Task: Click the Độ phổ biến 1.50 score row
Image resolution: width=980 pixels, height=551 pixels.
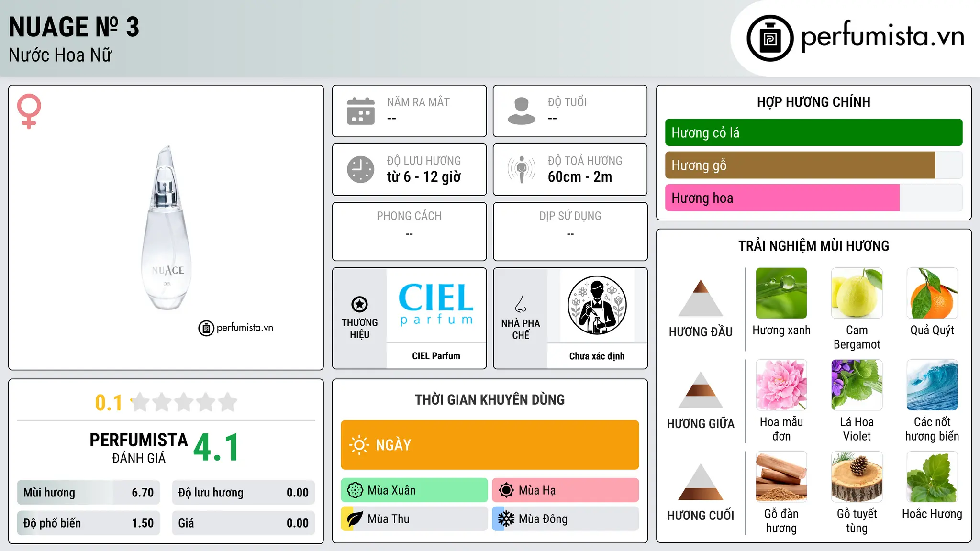Action: click(89, 523)
